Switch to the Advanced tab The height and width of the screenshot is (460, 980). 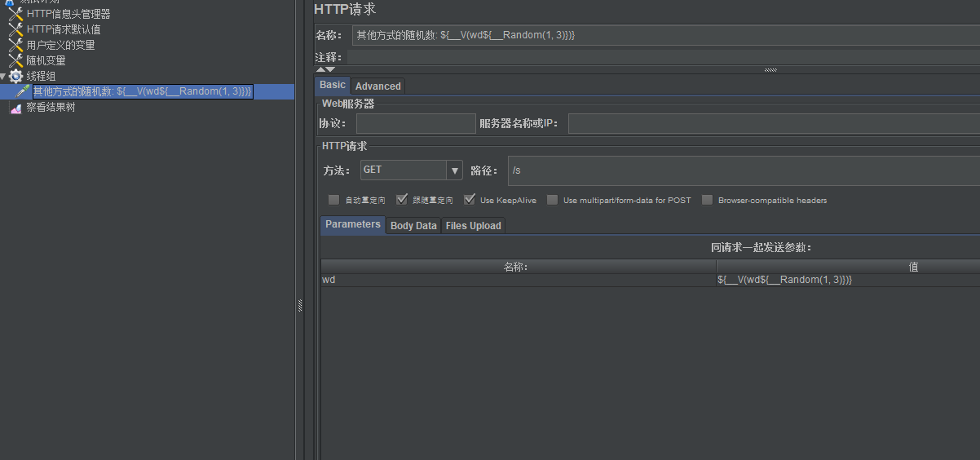tap(378, 86)
